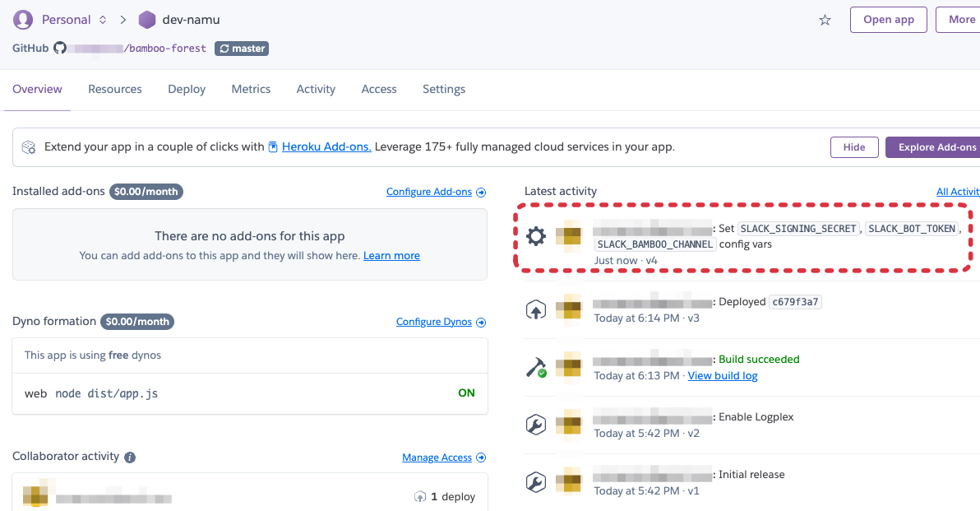Click the Open app button
The image size is (980, 511).
pos(888,20)
